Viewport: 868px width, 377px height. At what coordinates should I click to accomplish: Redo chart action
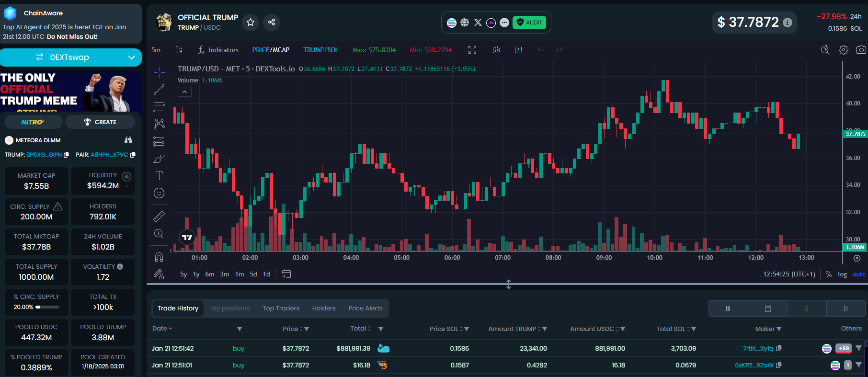click(x=559, y=50)
